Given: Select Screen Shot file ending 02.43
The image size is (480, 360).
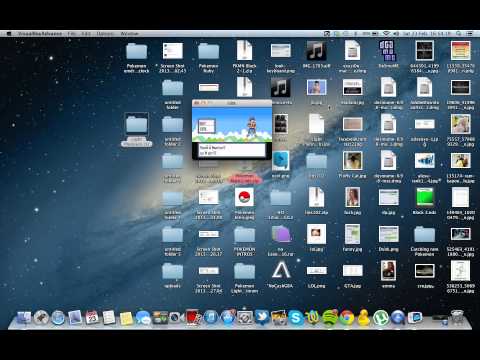Looking at the screenshot, I should pos(172,57).
